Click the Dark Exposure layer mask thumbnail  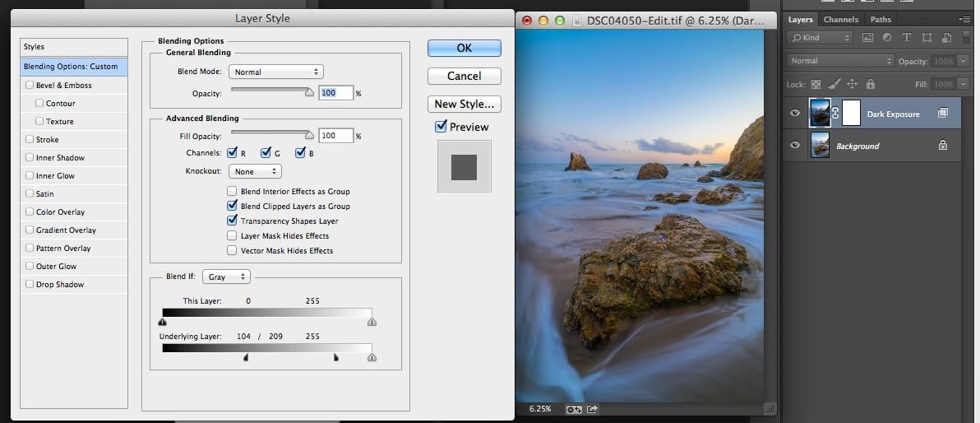[851, 114]
